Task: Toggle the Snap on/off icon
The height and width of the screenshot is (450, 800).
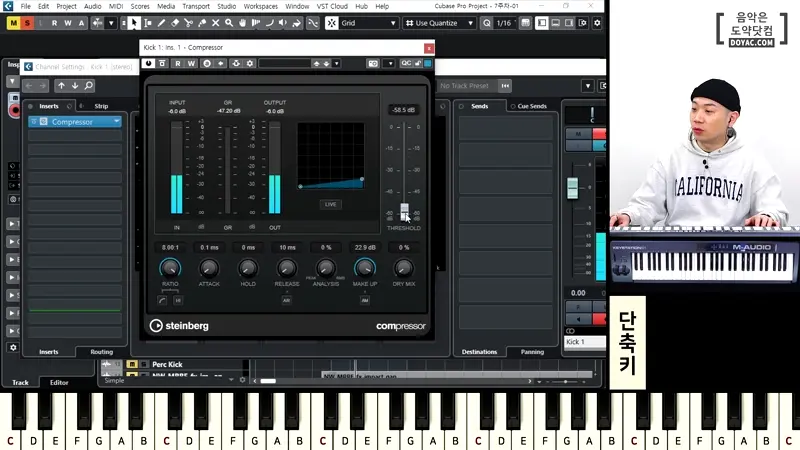Action: pyautogui.click(x=332, y=23)
